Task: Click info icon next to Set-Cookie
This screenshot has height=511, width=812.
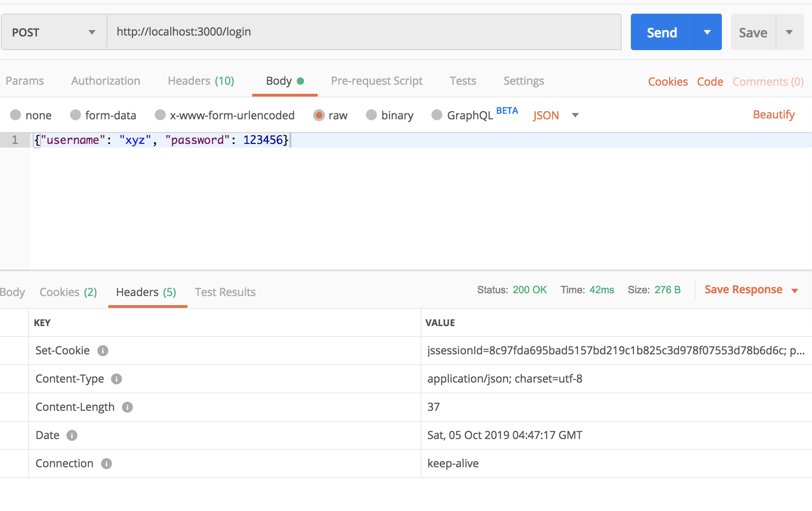Action: click(x=103, y=351)
